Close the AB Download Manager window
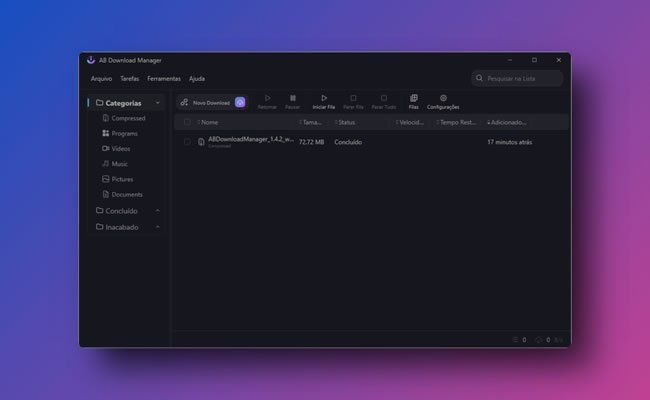650x400 pixels. point(559,60)
